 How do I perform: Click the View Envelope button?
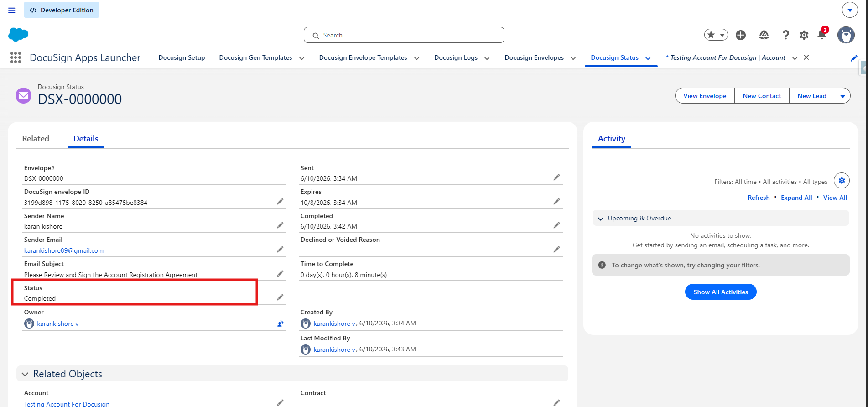click(705, 96)
